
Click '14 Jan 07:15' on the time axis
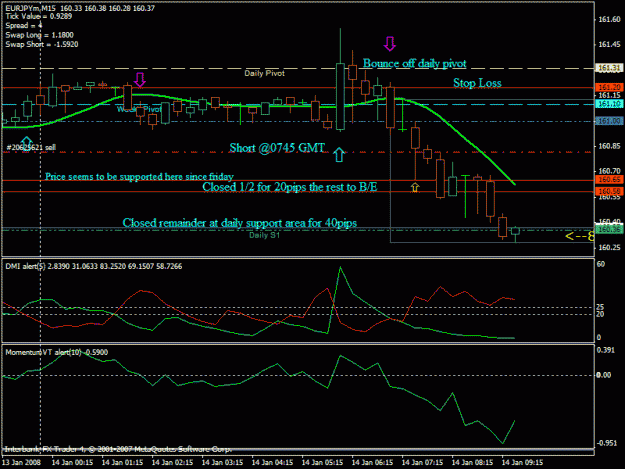point(422,462)
